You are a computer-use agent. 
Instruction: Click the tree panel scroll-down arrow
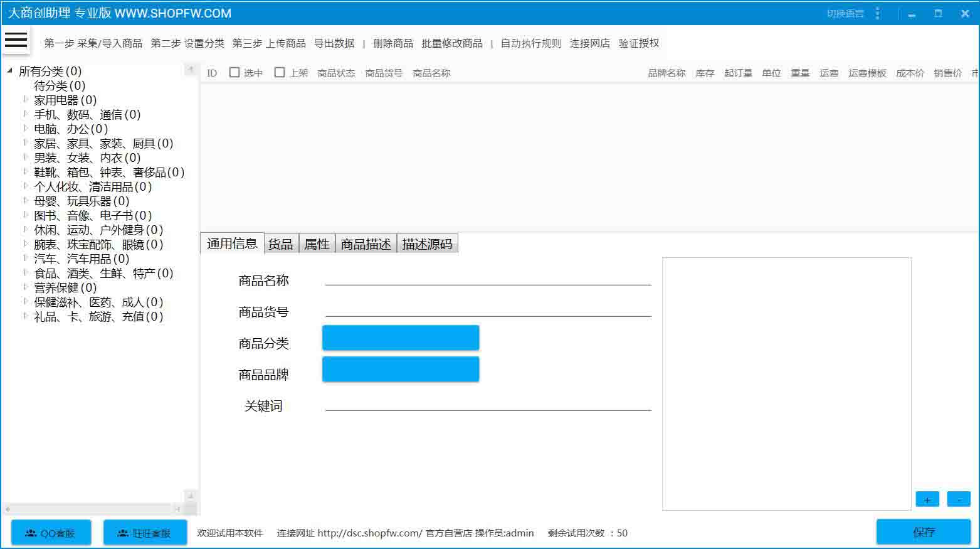tap(191, 496)
